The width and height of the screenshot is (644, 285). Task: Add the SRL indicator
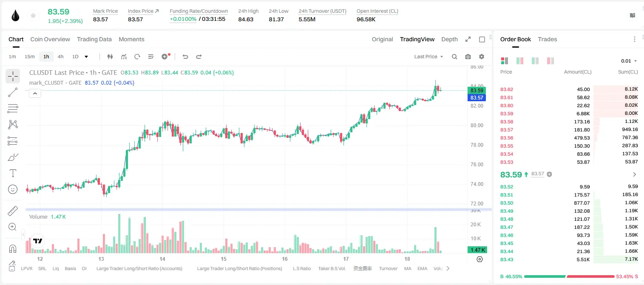coord(42,268)
